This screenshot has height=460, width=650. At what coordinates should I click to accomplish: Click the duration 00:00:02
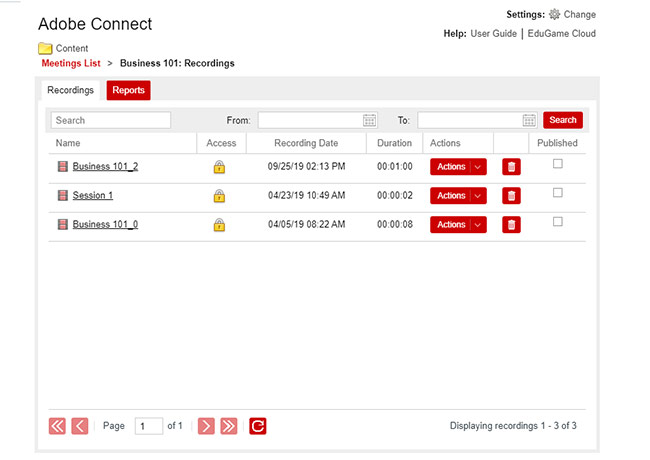pos(395,196)
